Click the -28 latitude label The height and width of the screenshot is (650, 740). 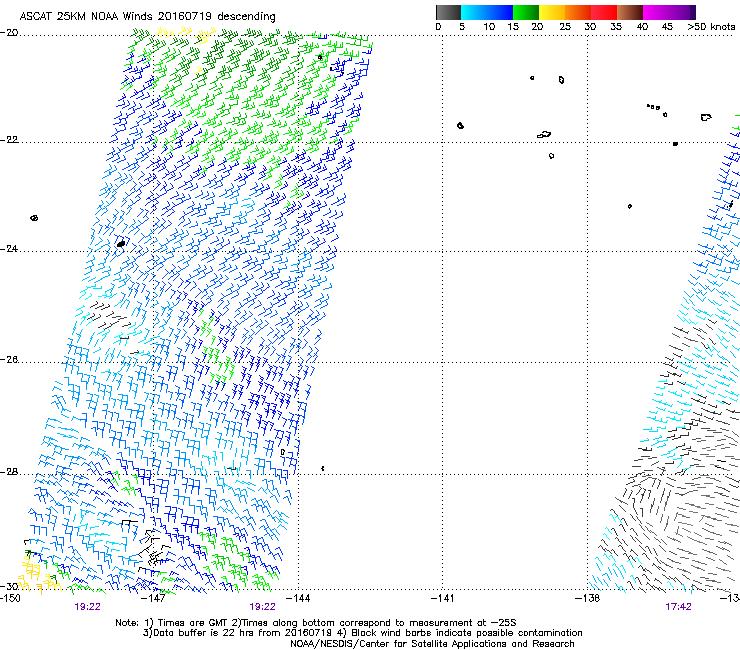click(x=9, y=472)
